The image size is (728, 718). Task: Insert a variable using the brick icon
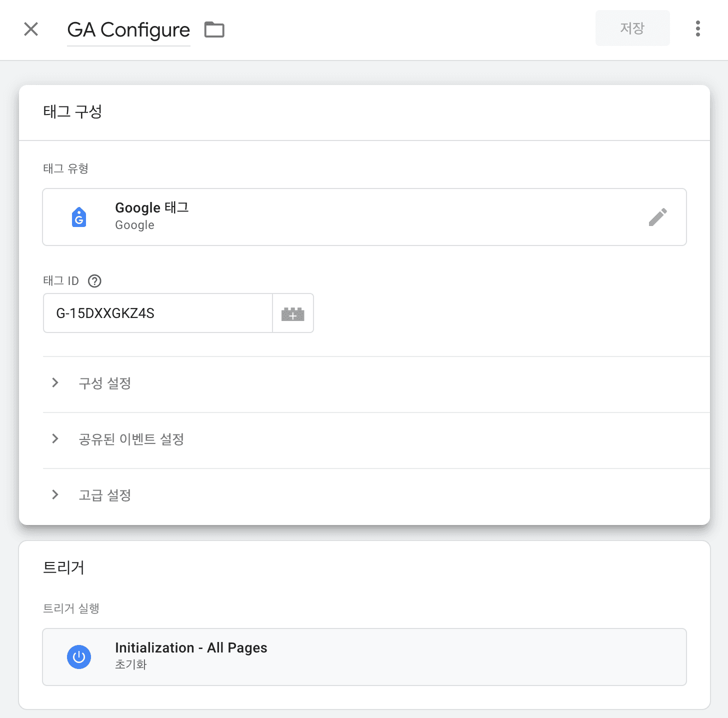pyautogui.click(x=293, y=313)
